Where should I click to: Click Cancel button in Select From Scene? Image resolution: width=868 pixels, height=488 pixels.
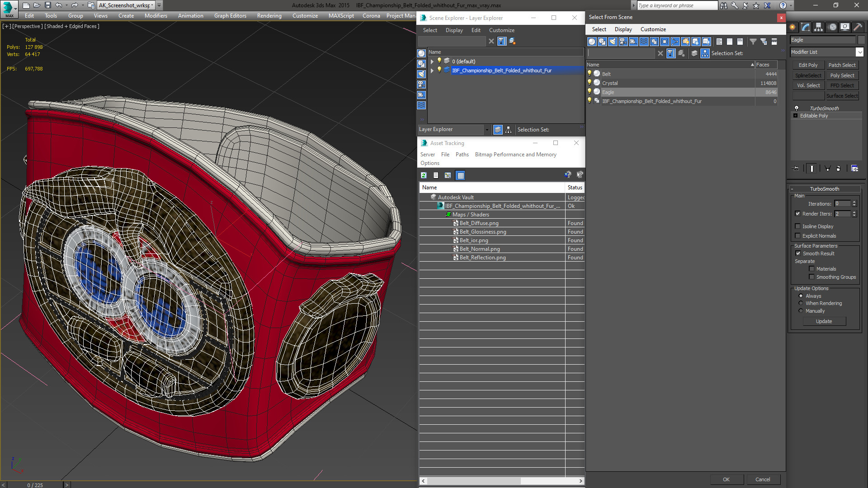pyautogui.click(x=763, y=479)
